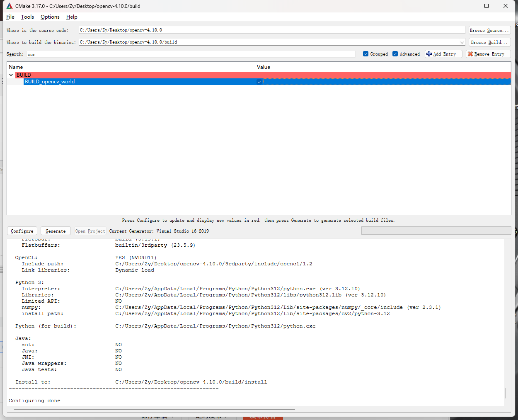This screenshot has width=518, height=420.
Task: Open the Options menu
Action: pos(50,17)
